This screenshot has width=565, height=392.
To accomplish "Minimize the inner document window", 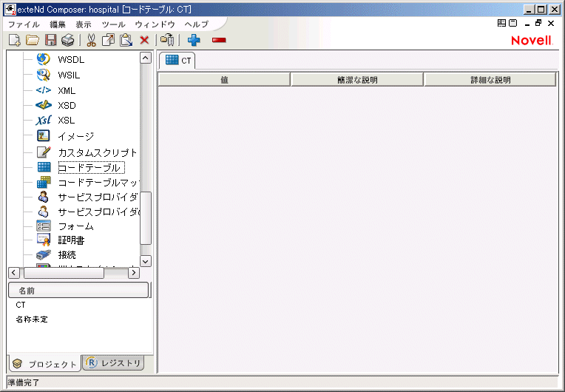I will pos(527,24).
